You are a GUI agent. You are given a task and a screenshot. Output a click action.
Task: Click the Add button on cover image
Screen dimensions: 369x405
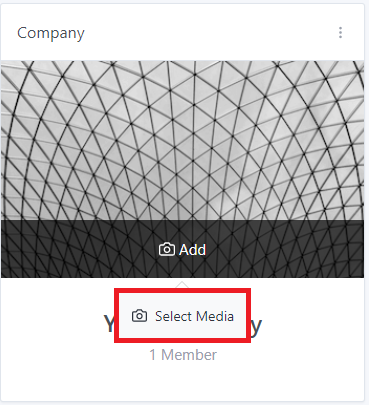(x=182, y=249)
